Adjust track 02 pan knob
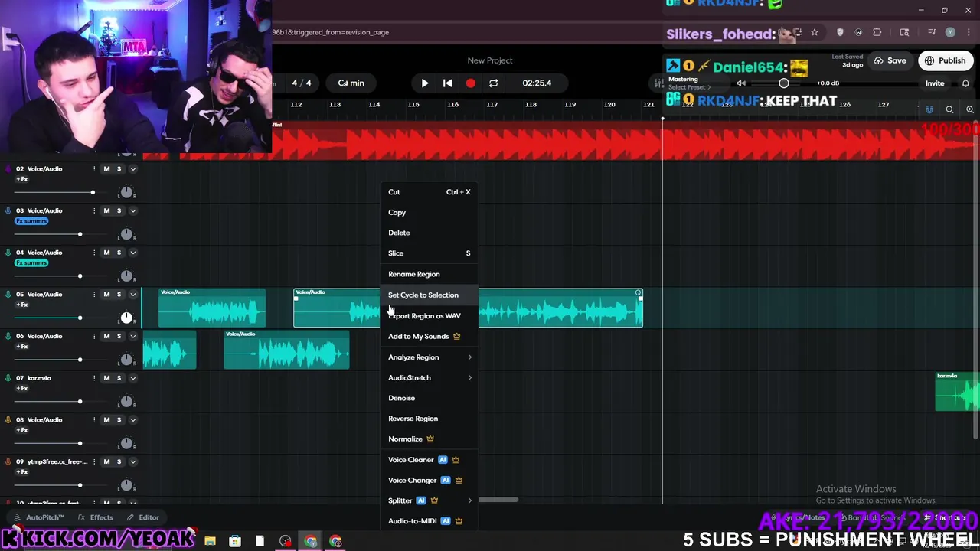The image size is (980, 551). (126, 192)
